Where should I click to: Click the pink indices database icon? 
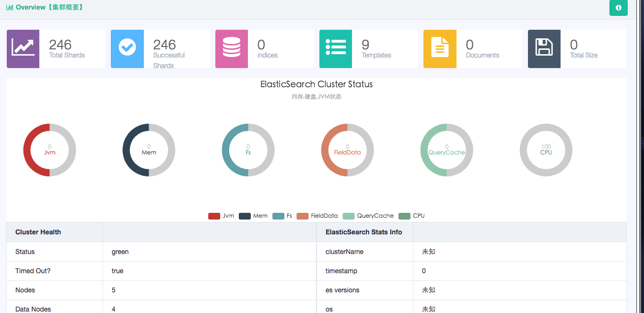pyautogui.click(x=232, y=48)
